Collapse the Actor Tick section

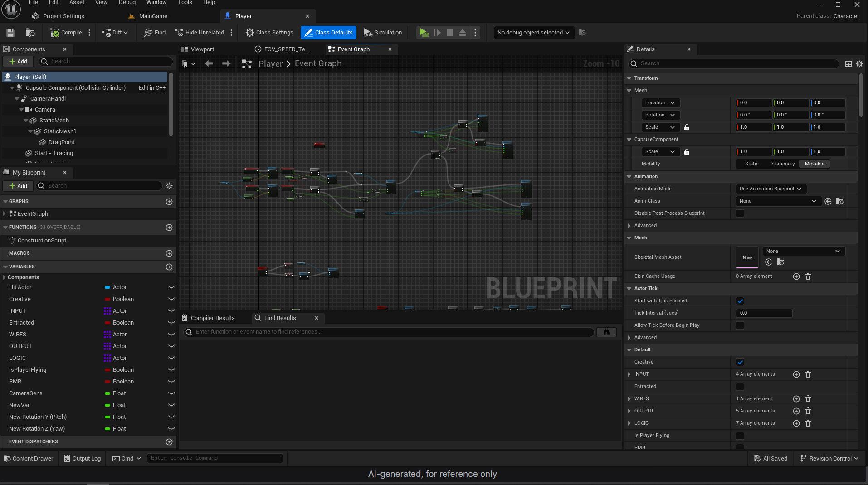[629, 289]
